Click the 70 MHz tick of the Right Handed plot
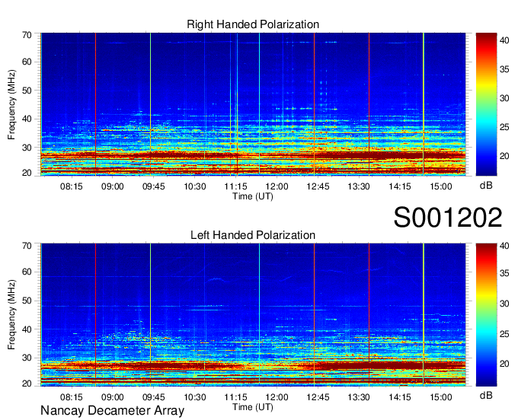Image resolution: width=518 pixels, height=420 pixels. click(x=27, y=35)
